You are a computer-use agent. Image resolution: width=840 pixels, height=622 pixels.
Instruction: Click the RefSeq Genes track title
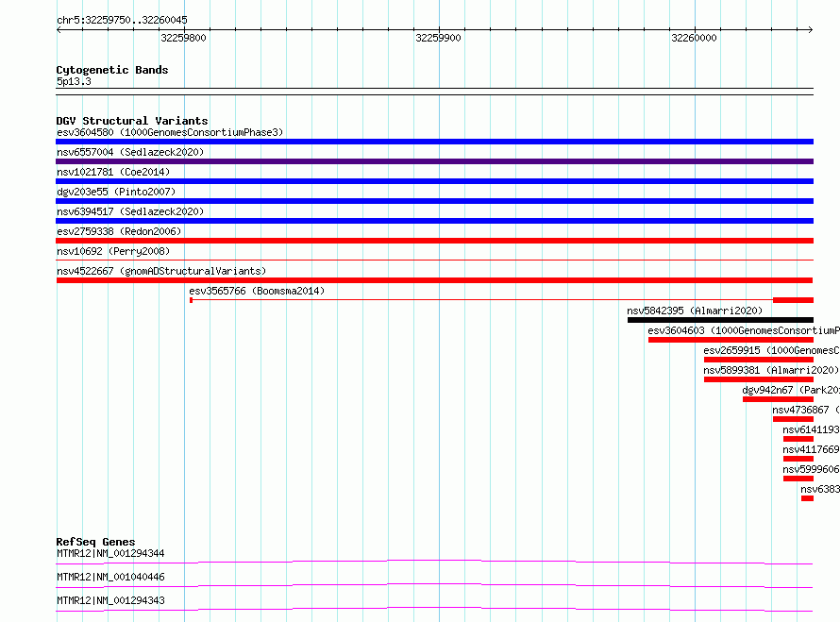(x=95, y=542)
